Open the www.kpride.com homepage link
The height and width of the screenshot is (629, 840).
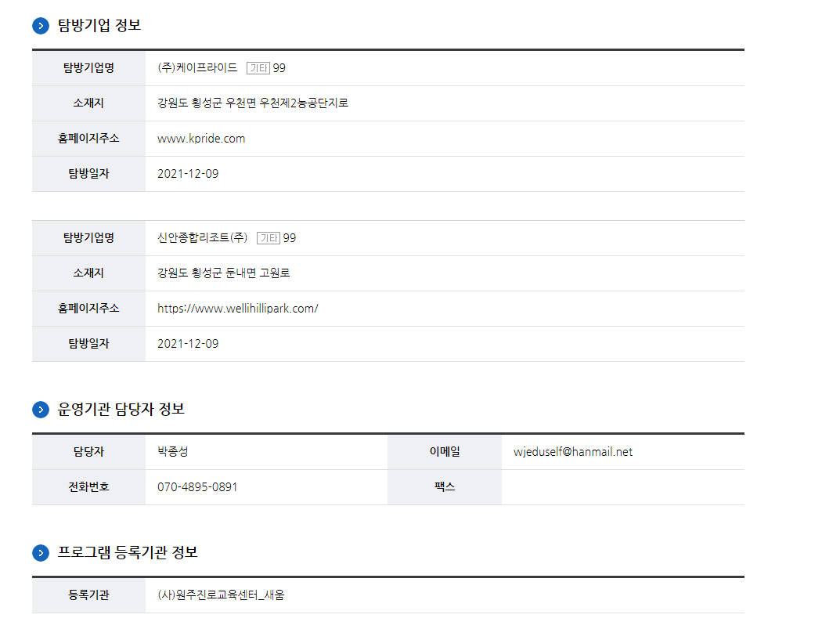point(201,139)
